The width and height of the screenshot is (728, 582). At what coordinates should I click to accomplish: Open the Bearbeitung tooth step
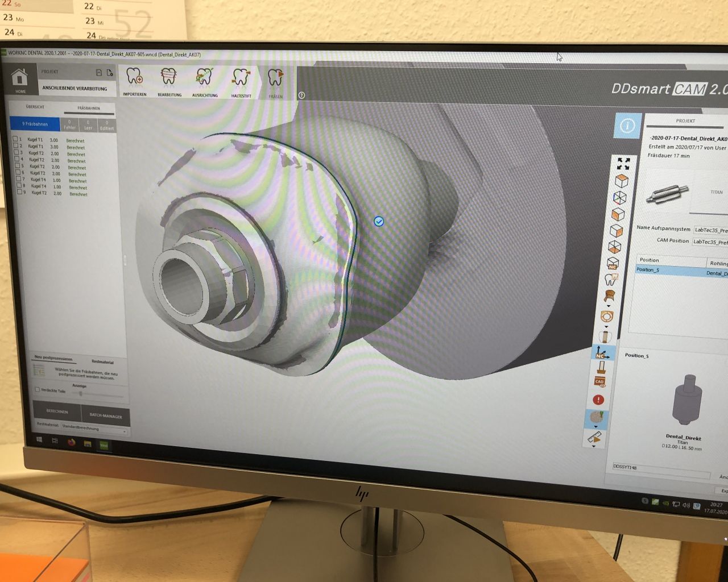(x=169, y=82)
